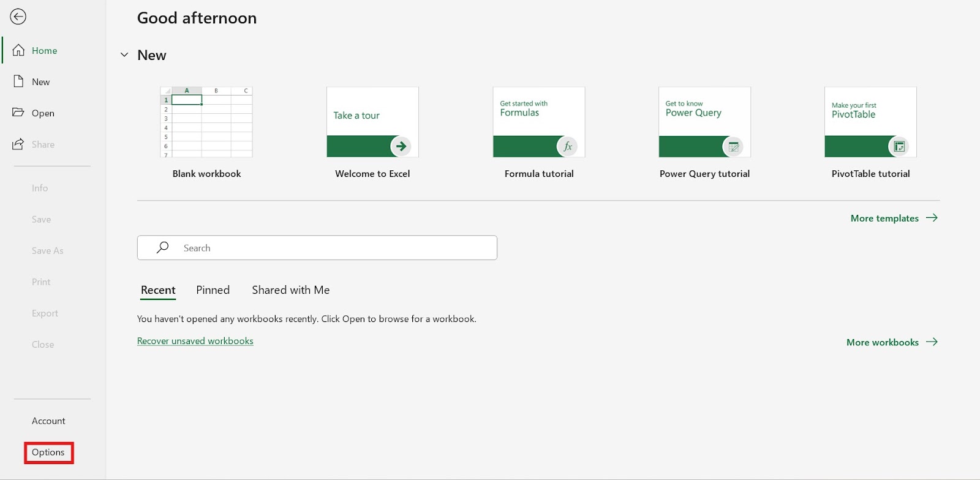Screen dimensions: 980x480
Task: Click the back arrow circle icon
Action: 18,17
